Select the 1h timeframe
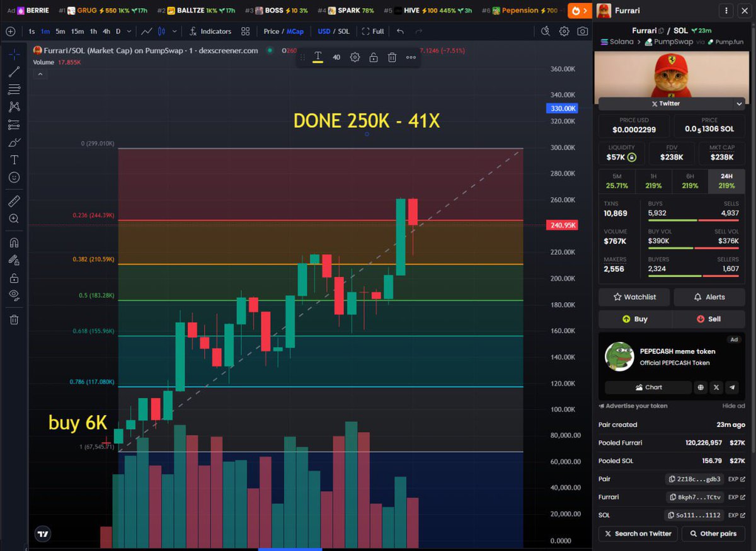The width and height of the screenshot is (756, 551). click(x=93, y=31)
